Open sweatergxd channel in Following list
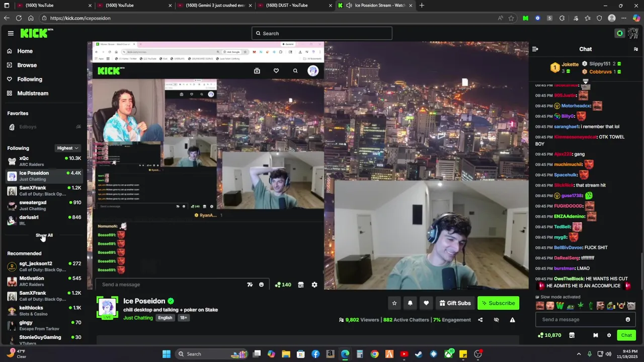Viewport: 644px width, 362px height. coord(44,205)
